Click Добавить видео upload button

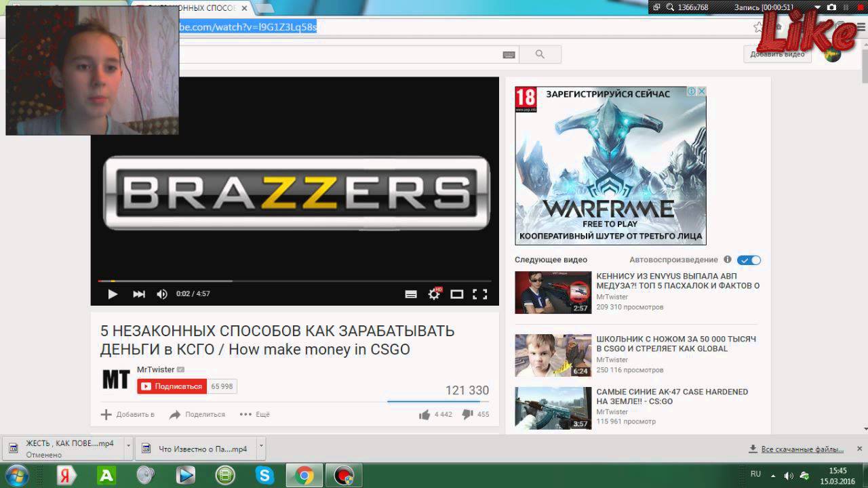tap(777, 54)
